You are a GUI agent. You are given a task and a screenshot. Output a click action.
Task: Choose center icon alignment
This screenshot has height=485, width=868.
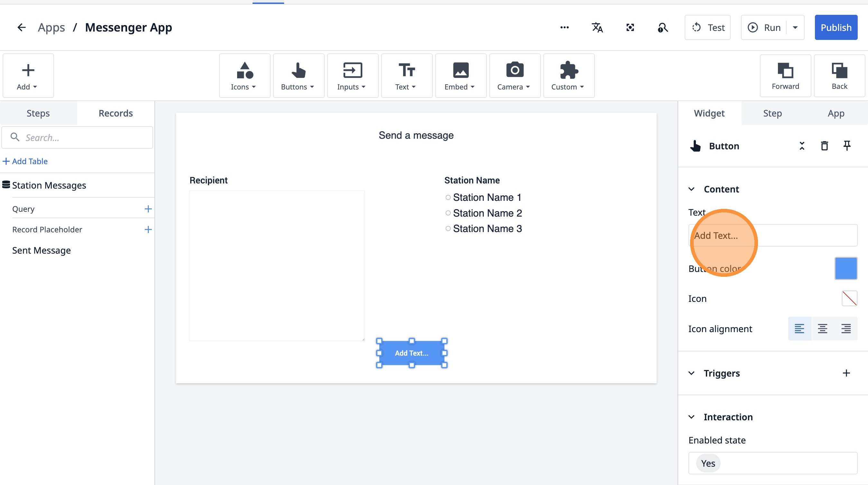coord(823,329)
